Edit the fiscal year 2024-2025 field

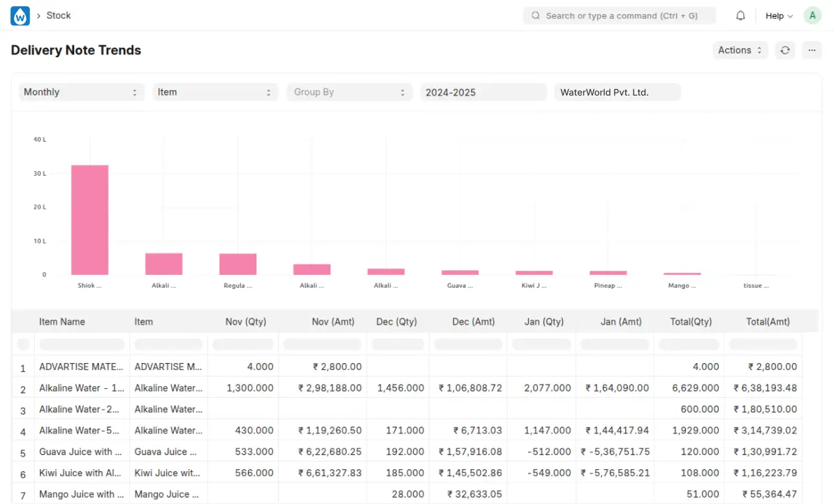[x=483, y=92]
